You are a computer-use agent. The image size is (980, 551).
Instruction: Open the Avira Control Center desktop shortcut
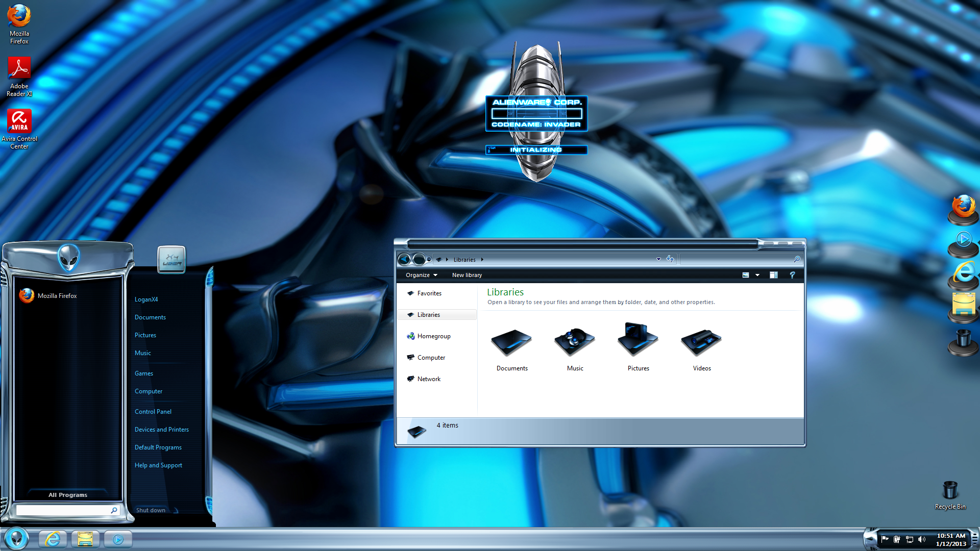(19, 129)
